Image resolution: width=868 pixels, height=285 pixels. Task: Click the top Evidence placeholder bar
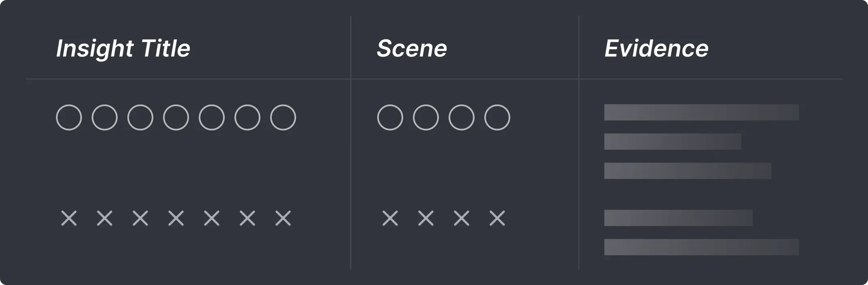click(x=702, y=112)
